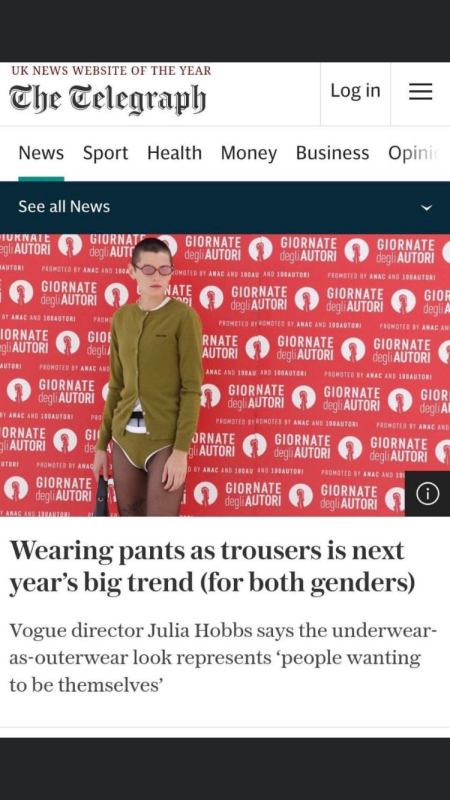450x800 pixels.
Task: Open the pants as trousers headline
Action: point(212,567)
